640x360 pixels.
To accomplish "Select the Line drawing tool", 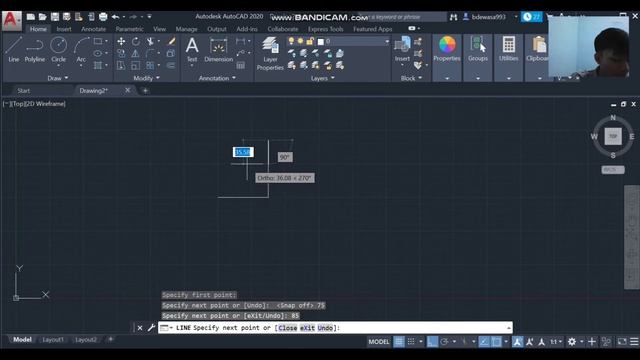I will 13,49.
